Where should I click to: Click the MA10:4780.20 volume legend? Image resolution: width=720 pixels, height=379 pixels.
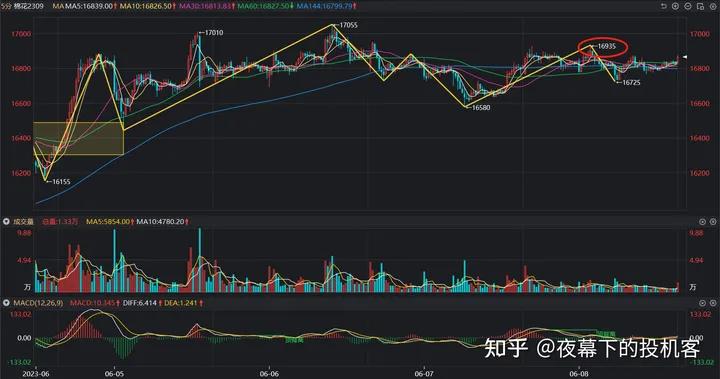160,221
